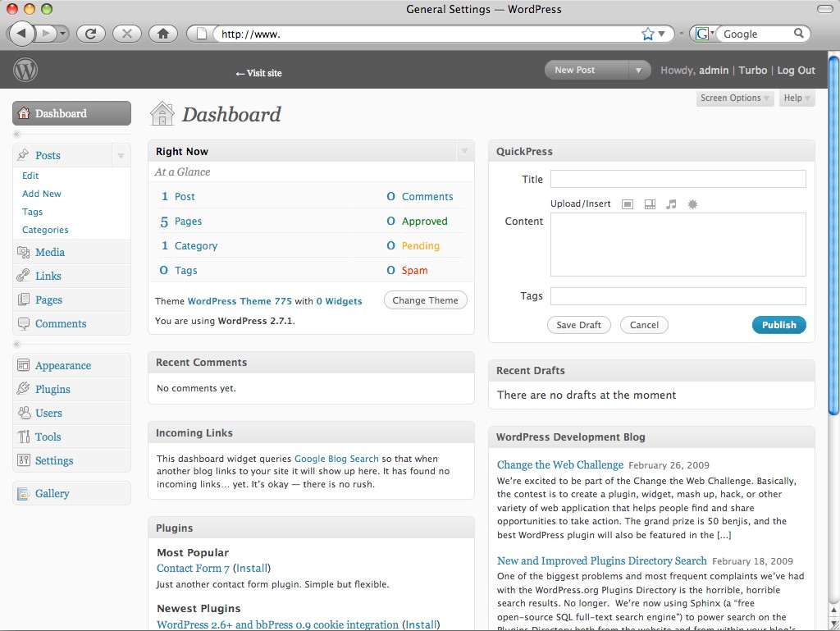The height and width of the screenshot is (631, 840).
Task: Open the browser history dropdown arrow
Action: tap(63, 34)
